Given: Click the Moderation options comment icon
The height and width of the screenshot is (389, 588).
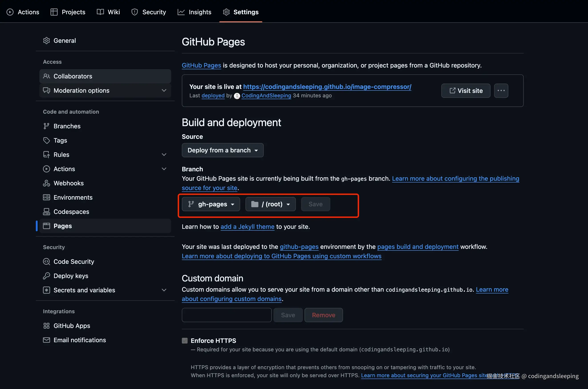Looking at the screenshot, I should [46, 90].
